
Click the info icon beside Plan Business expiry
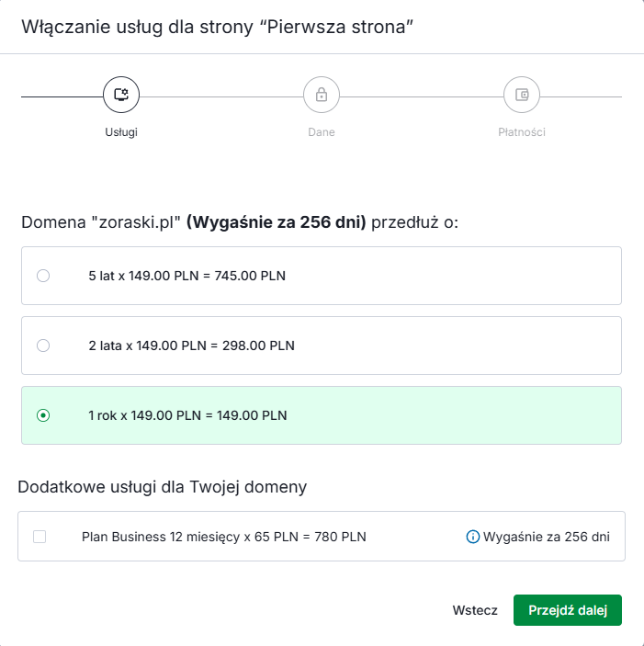click(x=473, y=537)
